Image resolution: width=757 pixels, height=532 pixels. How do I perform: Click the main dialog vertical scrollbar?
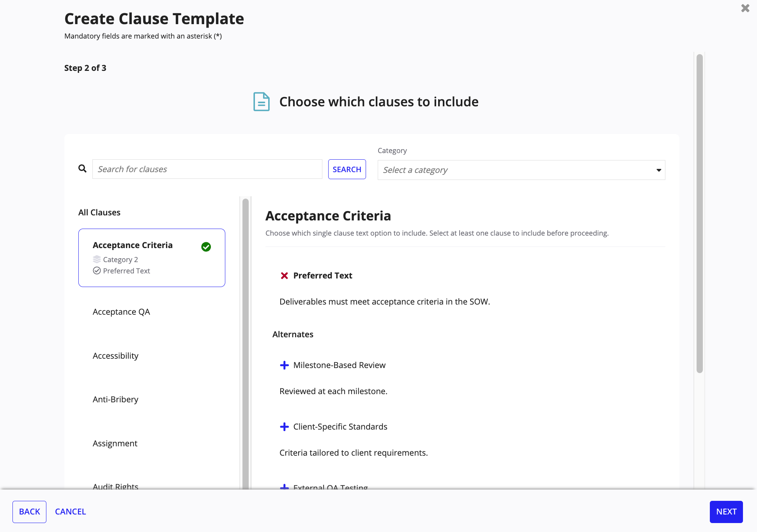699,213
